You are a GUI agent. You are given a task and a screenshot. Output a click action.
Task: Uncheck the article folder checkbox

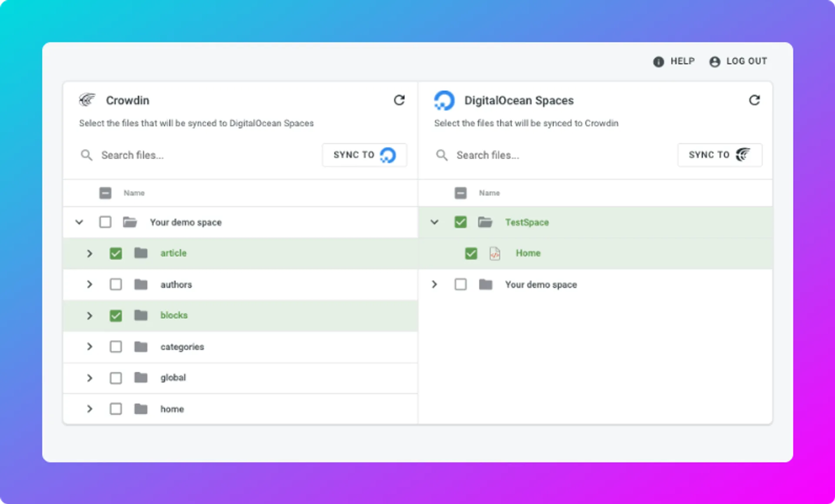coord(116,254)
